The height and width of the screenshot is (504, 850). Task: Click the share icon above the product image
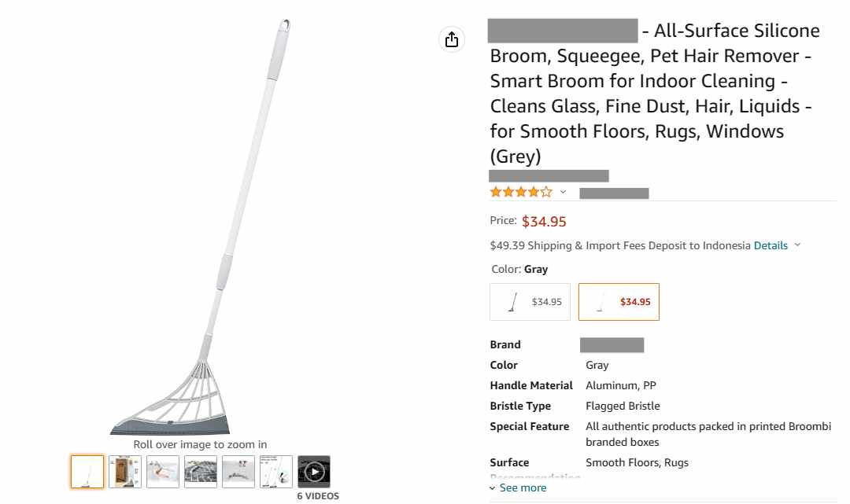coord(452,39)
